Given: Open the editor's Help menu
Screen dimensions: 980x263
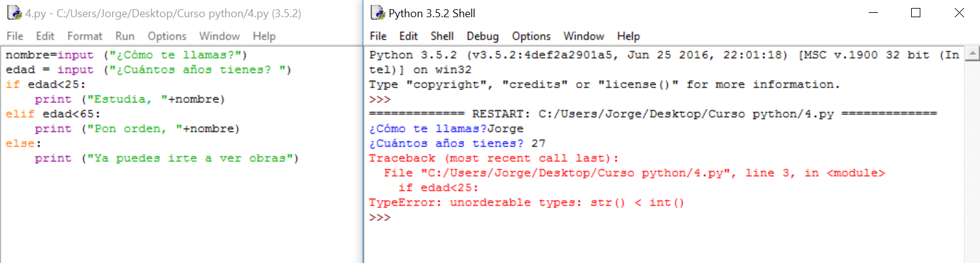Looking at the screenshot, I should tap(264, 36).
